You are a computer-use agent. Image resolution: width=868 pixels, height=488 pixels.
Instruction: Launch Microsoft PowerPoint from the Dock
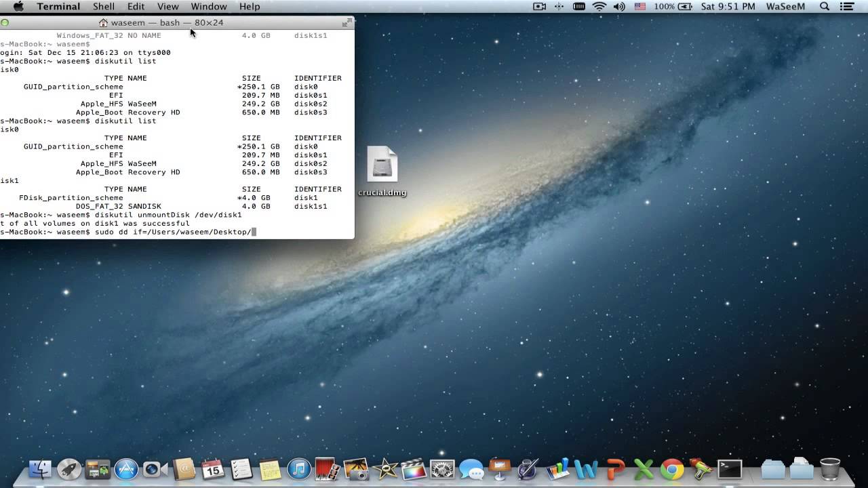[x=615, y=468]
